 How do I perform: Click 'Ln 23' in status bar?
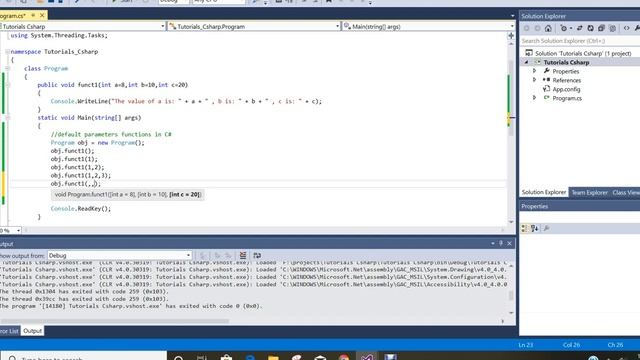pos(526,345)
